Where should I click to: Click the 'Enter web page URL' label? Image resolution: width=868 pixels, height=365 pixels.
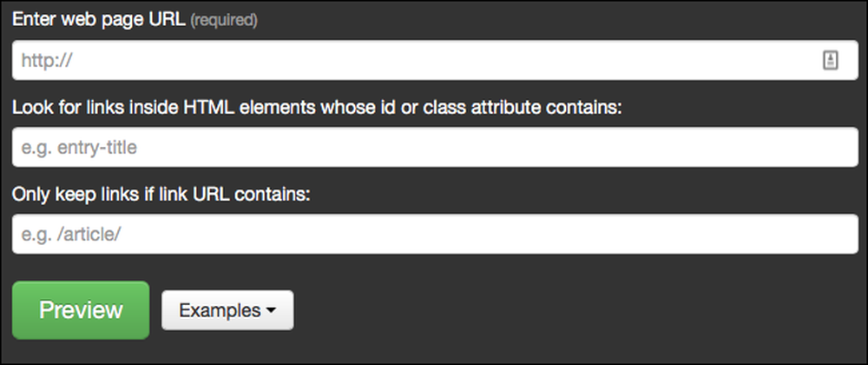[x=99, y=19]
